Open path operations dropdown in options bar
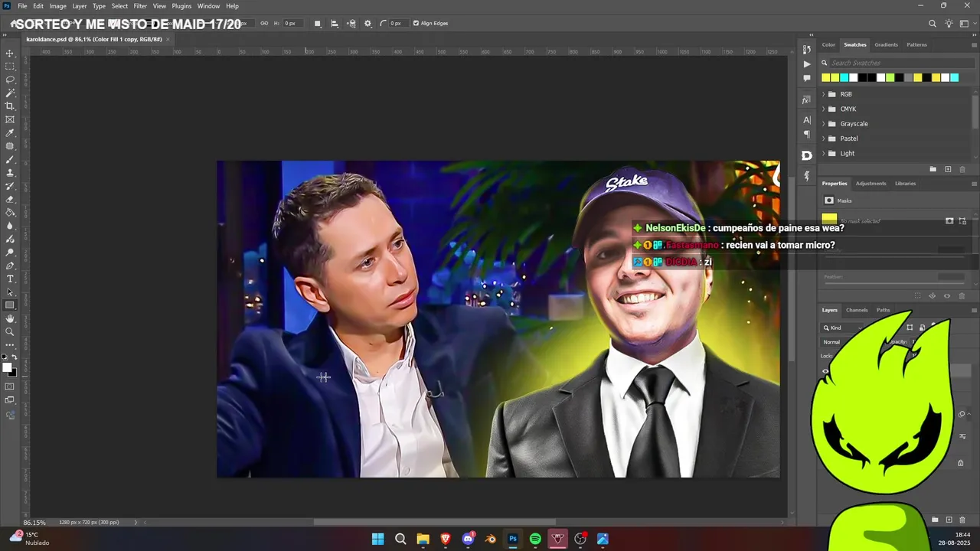 coord(318,23)
